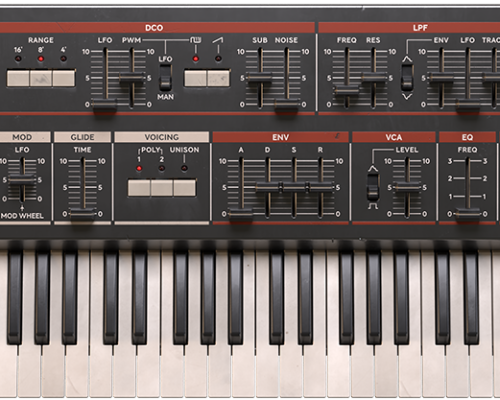Click the LPF RES slider handle

point(374,78)
